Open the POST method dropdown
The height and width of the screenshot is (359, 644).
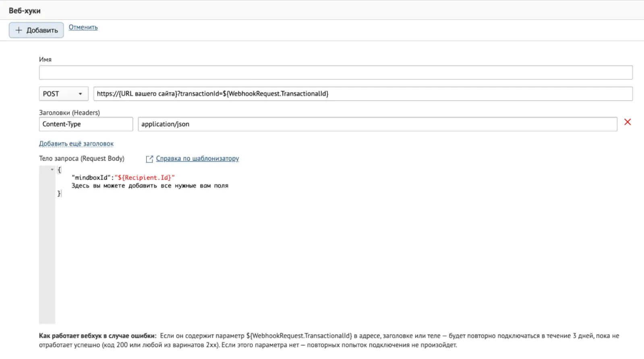pyautogui.click(x=64, y=94)
